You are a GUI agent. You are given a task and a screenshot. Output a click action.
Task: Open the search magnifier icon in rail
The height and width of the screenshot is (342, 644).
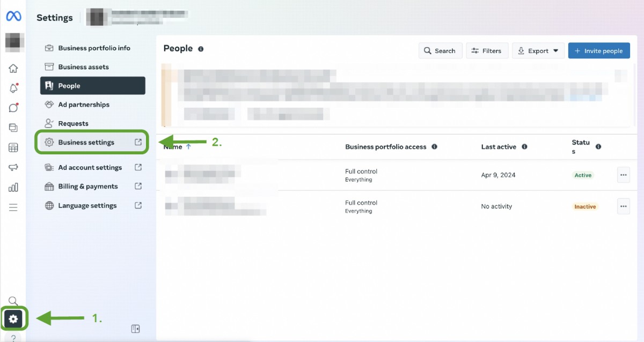pyautogui.click(x=13, y=301)
